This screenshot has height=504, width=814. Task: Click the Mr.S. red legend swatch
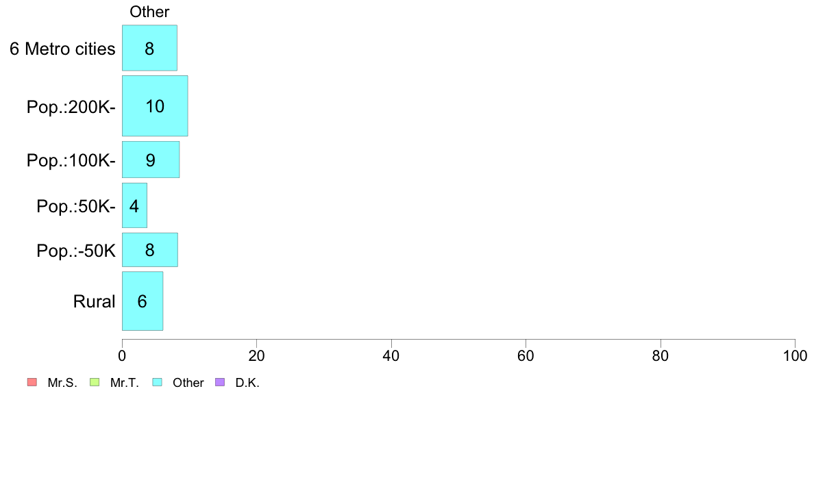[32, 383]
